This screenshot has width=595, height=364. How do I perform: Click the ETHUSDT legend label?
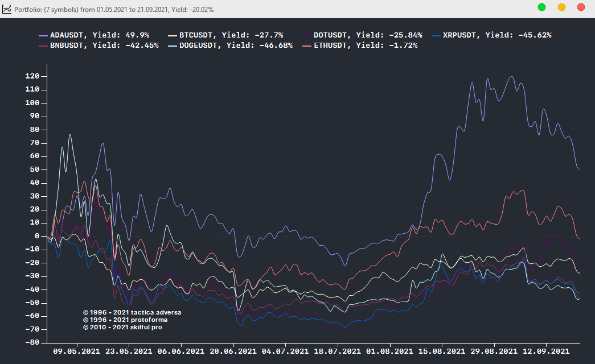[x=365, y=45]
